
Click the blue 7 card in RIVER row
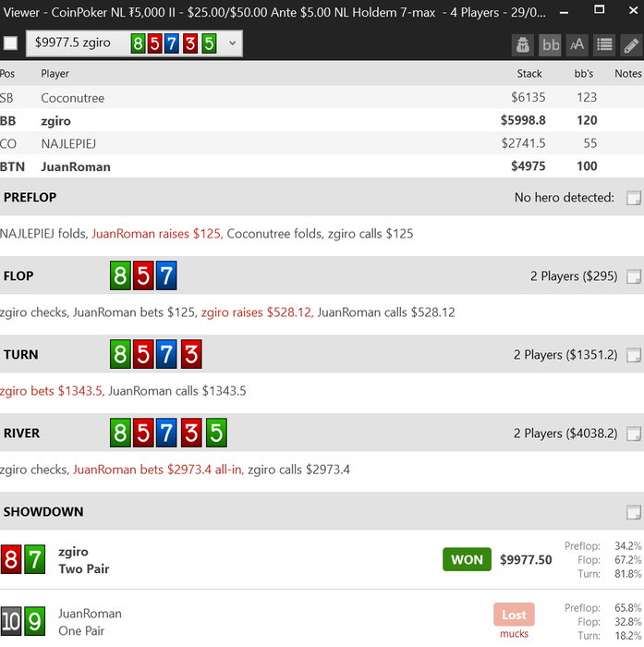166,433
